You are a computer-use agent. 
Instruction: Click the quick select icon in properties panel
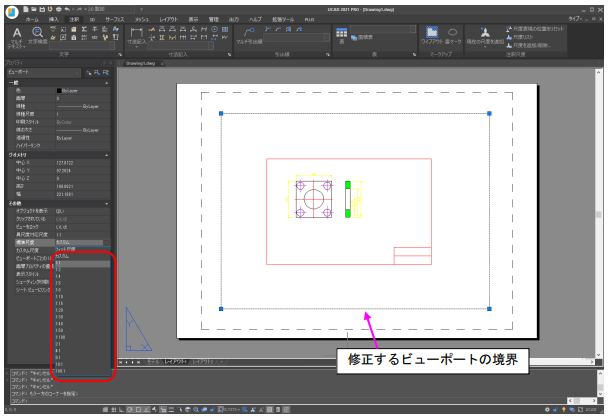click(91, 73)
